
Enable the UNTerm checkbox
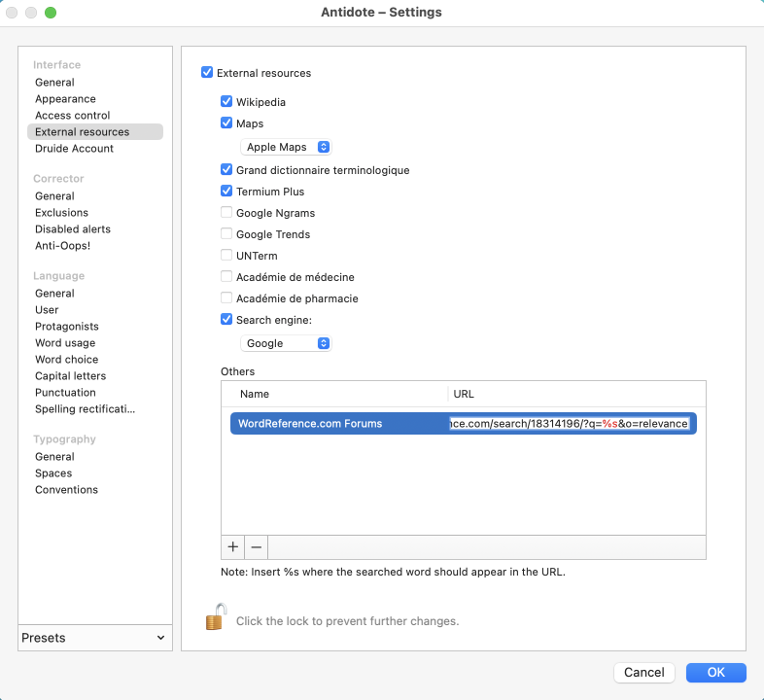[x=226, y=256]
